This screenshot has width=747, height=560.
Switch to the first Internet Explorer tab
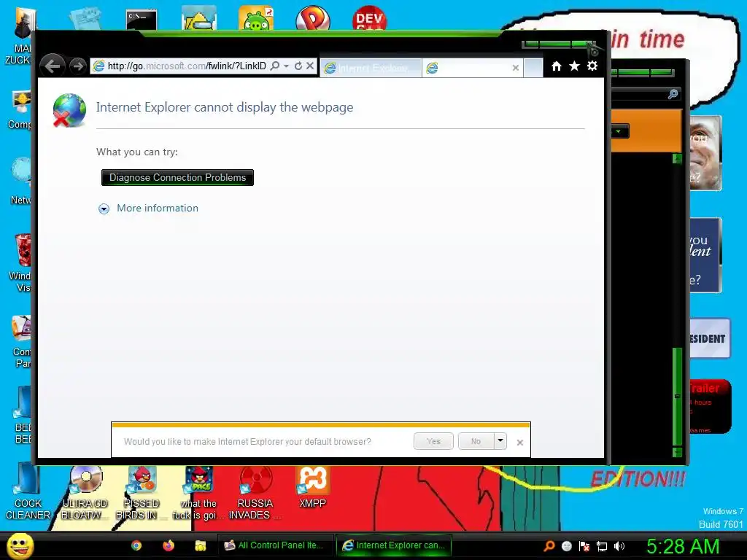coord(371,68)
